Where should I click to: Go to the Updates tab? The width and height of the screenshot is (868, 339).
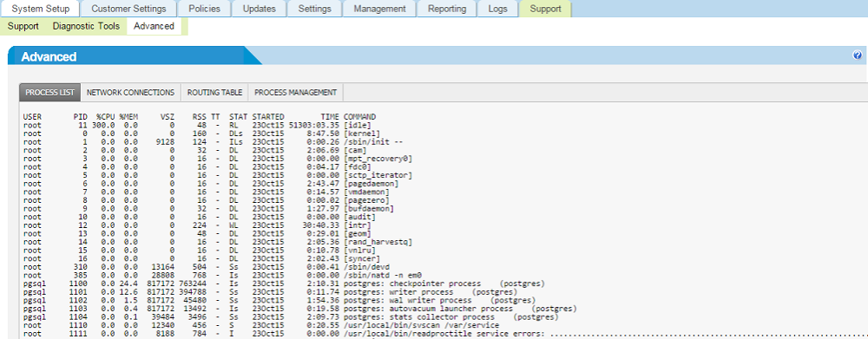coord(259,9)
